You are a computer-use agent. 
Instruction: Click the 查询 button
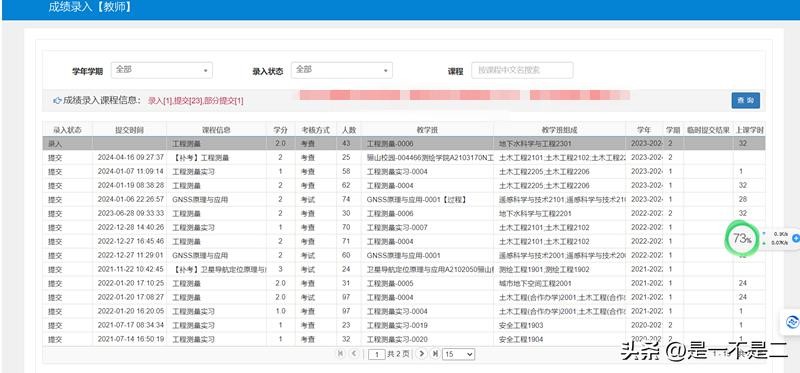pyautogui.click(x=745, y=101)
